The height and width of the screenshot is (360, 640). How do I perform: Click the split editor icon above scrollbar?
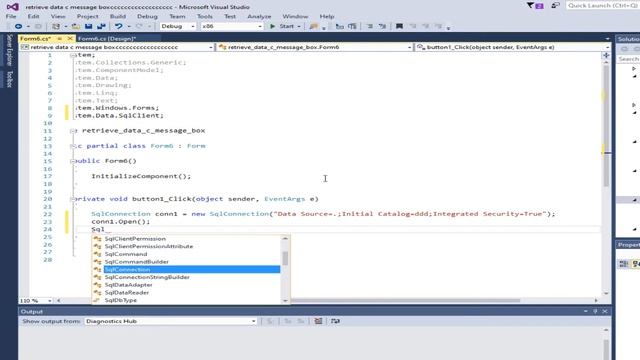607,55
